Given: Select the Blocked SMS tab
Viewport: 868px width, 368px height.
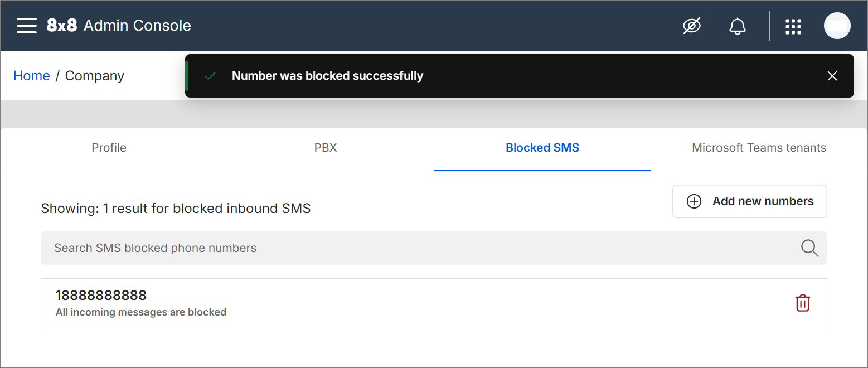Looking at the screenshot, I should coord(542,148).
